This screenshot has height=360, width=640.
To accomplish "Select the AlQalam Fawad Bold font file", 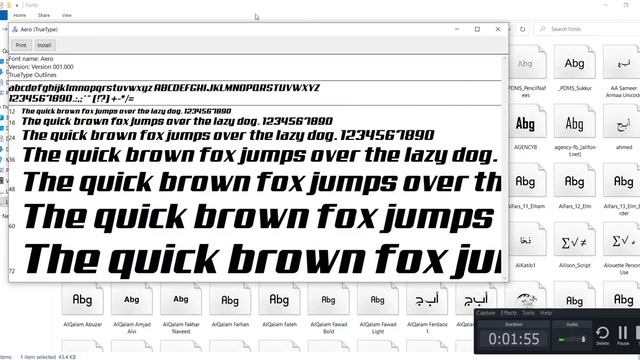I will (329, 308).
